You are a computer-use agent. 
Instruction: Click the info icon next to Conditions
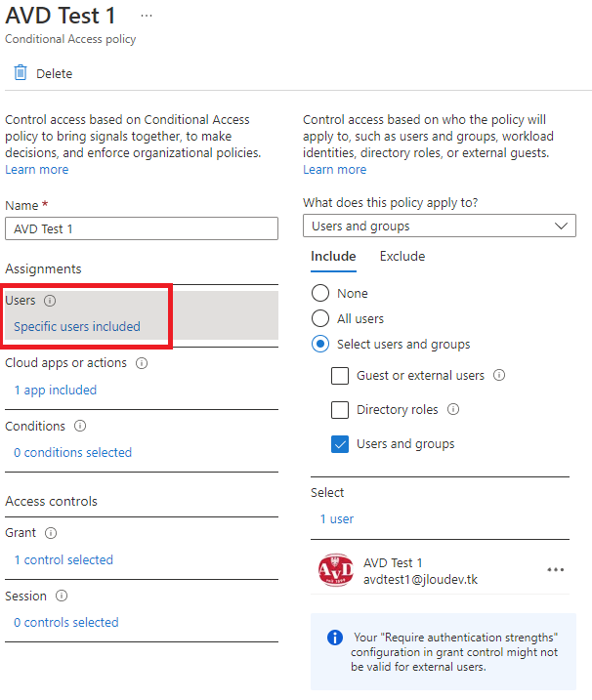point(80,426)
